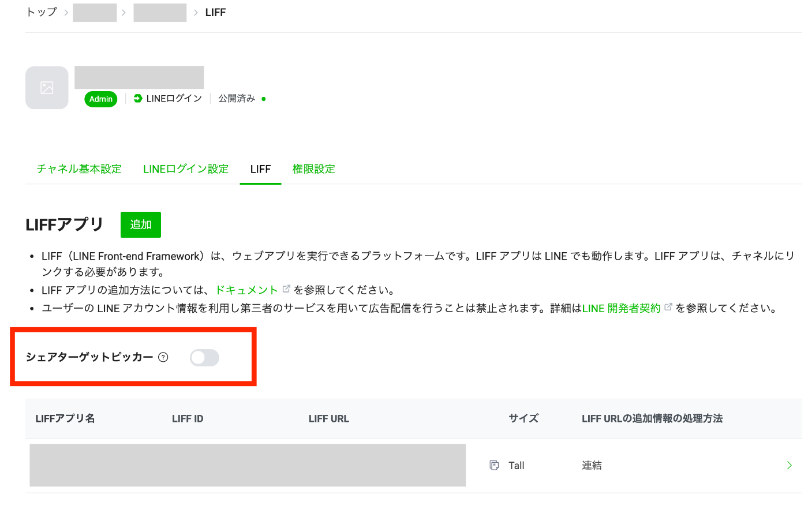The height and width of the screenshot is (532, 808).
Task: Open the LINE 開発者契約 link
Action: [621, 308]
